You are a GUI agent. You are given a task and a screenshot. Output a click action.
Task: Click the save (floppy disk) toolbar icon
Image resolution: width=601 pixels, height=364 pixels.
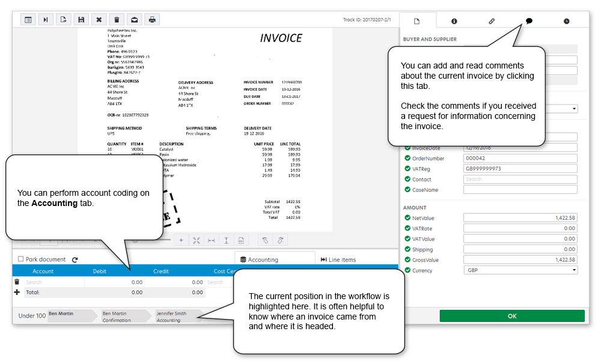click(81, 20)
